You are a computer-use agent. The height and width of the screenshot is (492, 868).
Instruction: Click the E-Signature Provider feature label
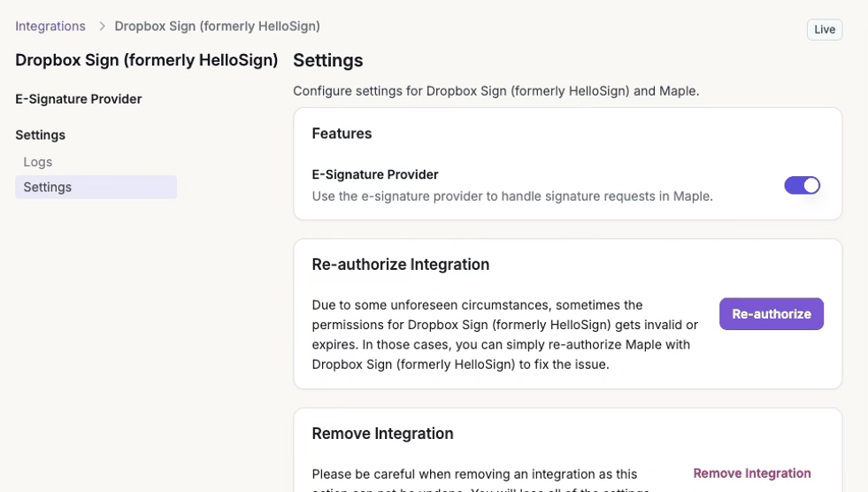pyautogui.click(x=375, y=174)
